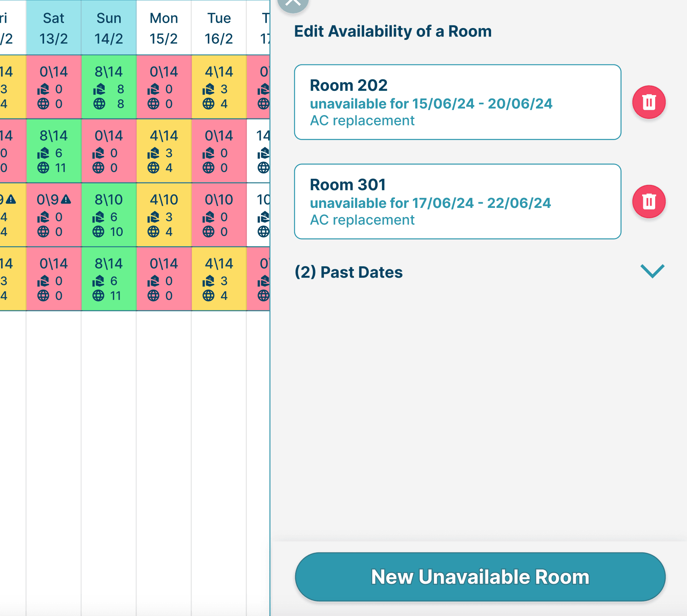This screenshot has height=616, width=687.
Task: Click the 0\10 value in Tue 16/2 column
Action: click(219, 199)
